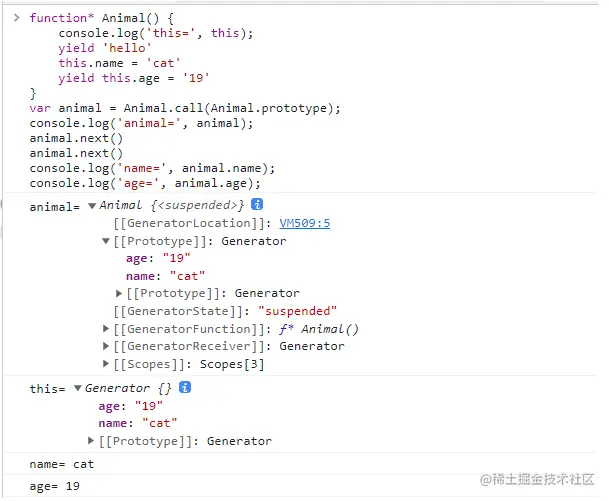The width and height of the screenshot is (609, 501).
Task: Click the console.log('name=', animal.name) line
Action: click(152, 168)
